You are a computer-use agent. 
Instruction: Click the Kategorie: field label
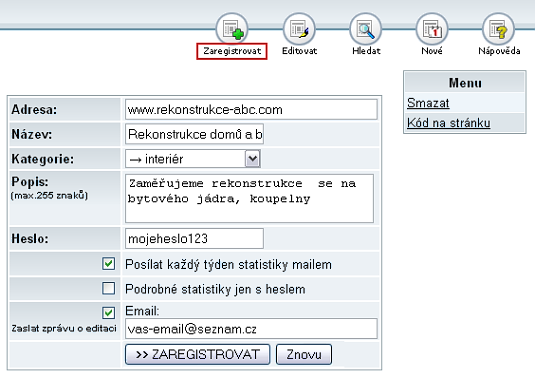(x=43, y=159)
